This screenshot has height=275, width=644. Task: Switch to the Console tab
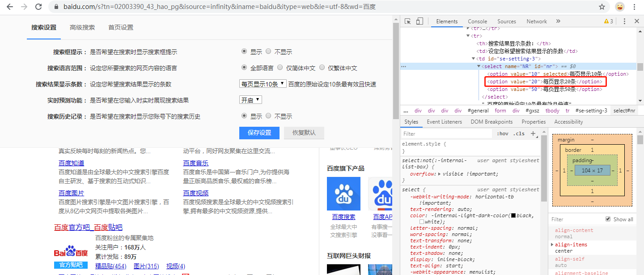(x=477, y=21)
